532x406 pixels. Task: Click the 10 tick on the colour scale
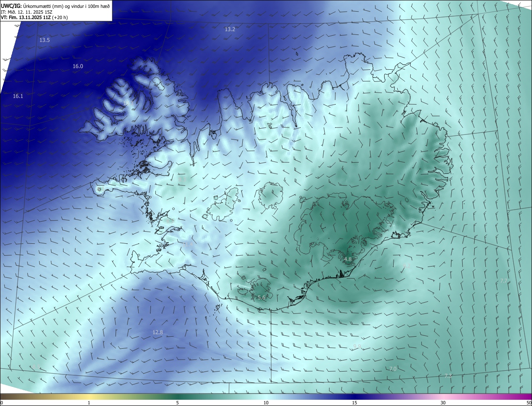(x=266, y=403)
